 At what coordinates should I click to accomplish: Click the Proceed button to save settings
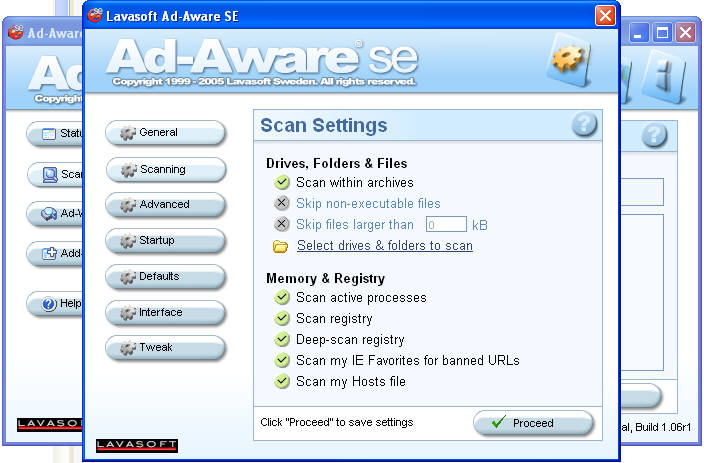(534, 423)
